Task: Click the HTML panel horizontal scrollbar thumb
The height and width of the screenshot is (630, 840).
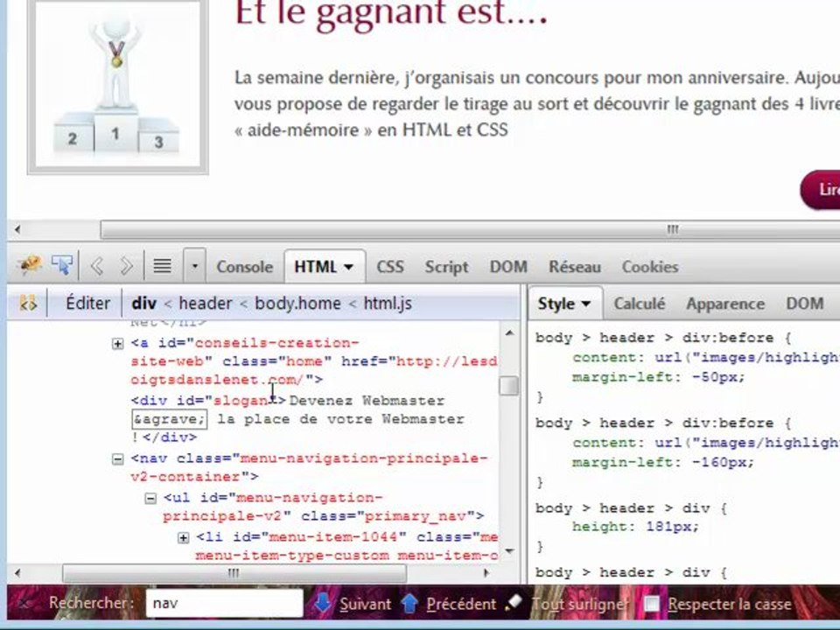Action: click(234, 573)
